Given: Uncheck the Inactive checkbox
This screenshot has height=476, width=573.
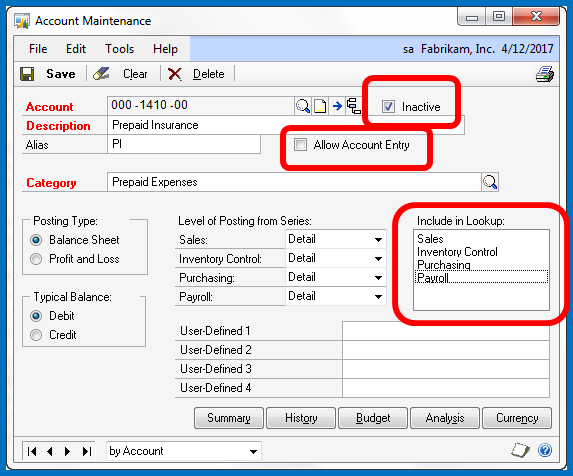Looking at the screenshot, I should (388, 107).
